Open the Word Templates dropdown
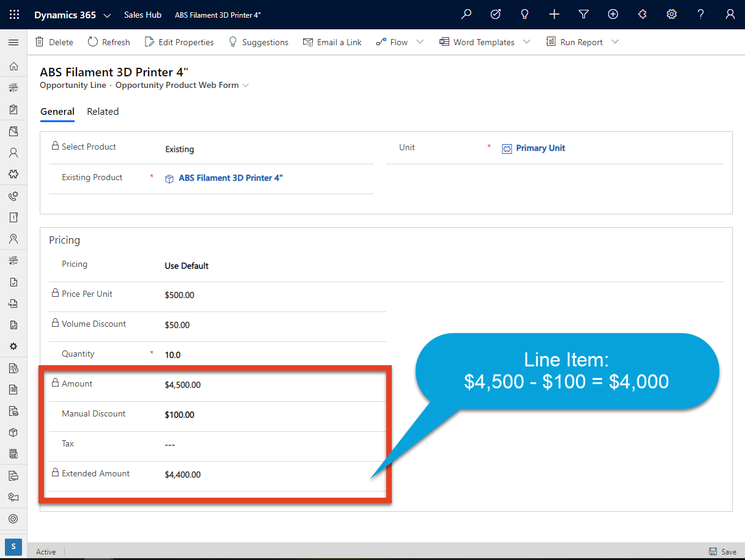This screenshot has width=745, height=560. tap(527, 42)
